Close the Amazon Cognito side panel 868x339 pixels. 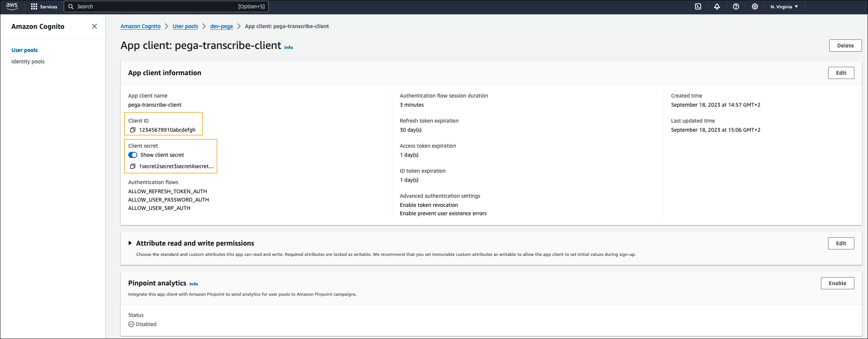94,26
